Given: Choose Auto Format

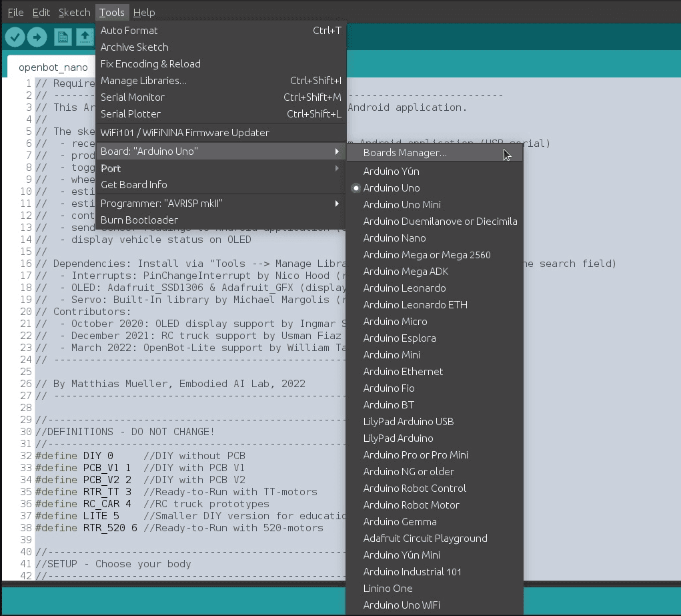Looking at the screenshot, I should point(221,31).
